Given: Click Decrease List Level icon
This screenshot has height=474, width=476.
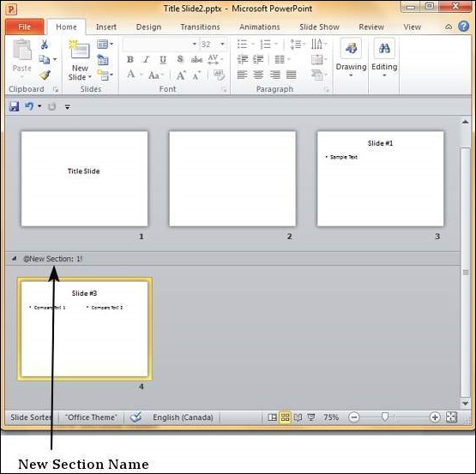Looking at the screenshot, I should 242,59.
